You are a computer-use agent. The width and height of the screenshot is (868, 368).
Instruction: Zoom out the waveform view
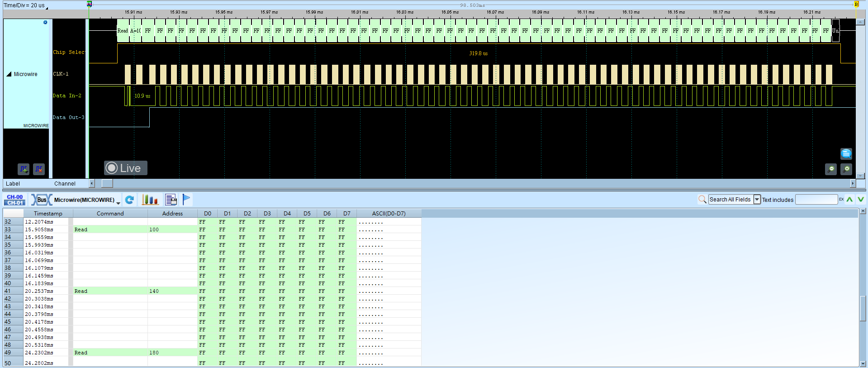tap(831, 169)
